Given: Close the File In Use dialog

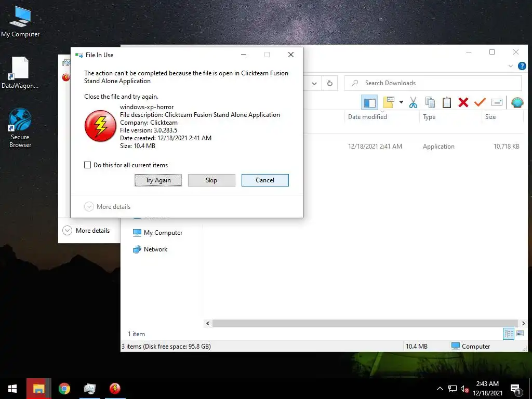Looking at the screenshot, I should coord(291,55).
